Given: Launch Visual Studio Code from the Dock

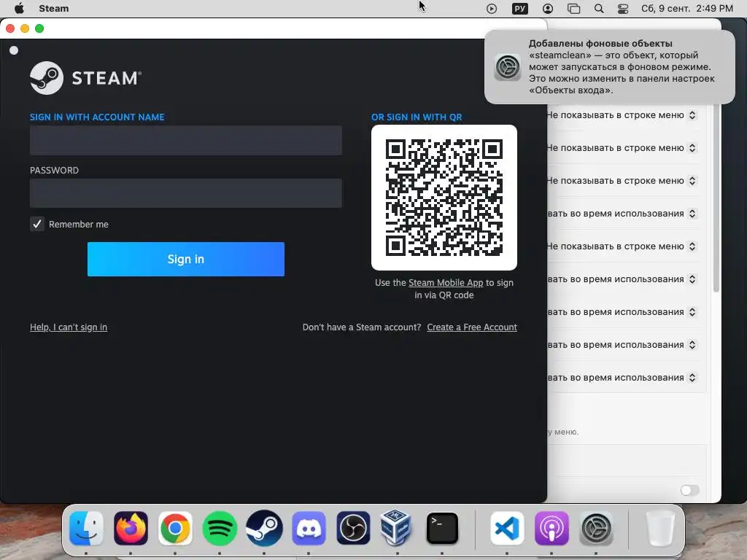Looking at the screenshot, I should pos(507,529).
